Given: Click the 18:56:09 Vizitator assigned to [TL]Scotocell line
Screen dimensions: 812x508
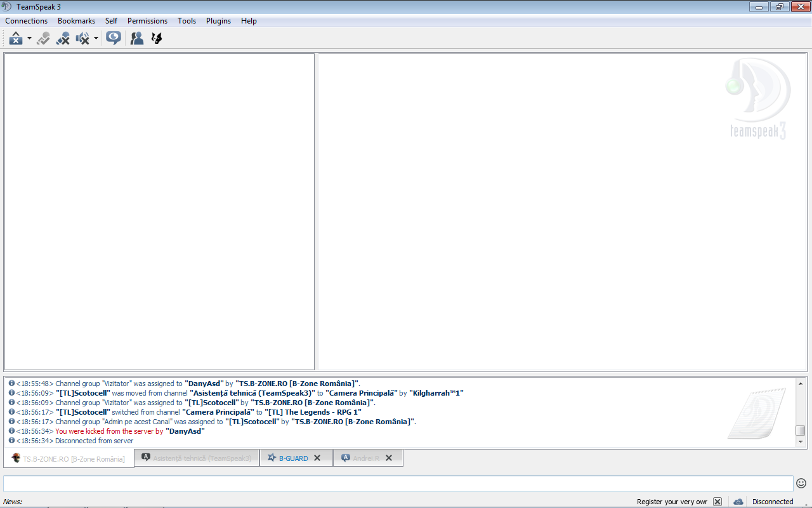Looking at the screenshot, I should click(x=192, y=403).
